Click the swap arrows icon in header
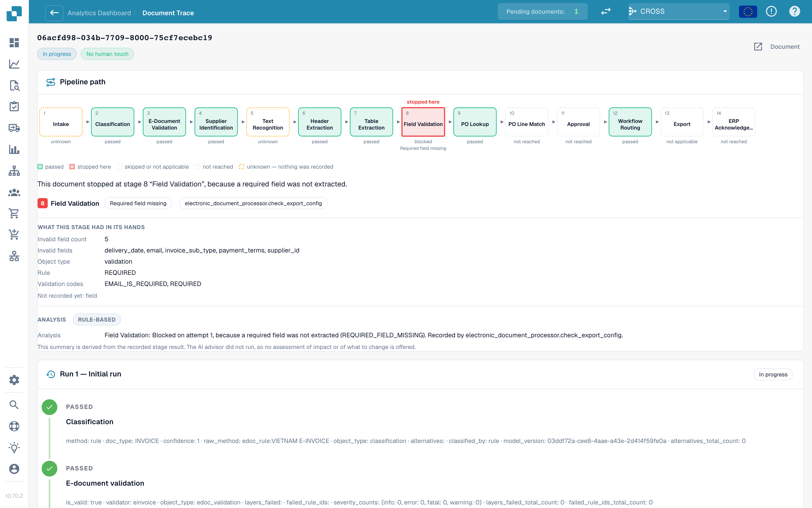The width and height of the screenshot is (812, 508). point(606,11)
